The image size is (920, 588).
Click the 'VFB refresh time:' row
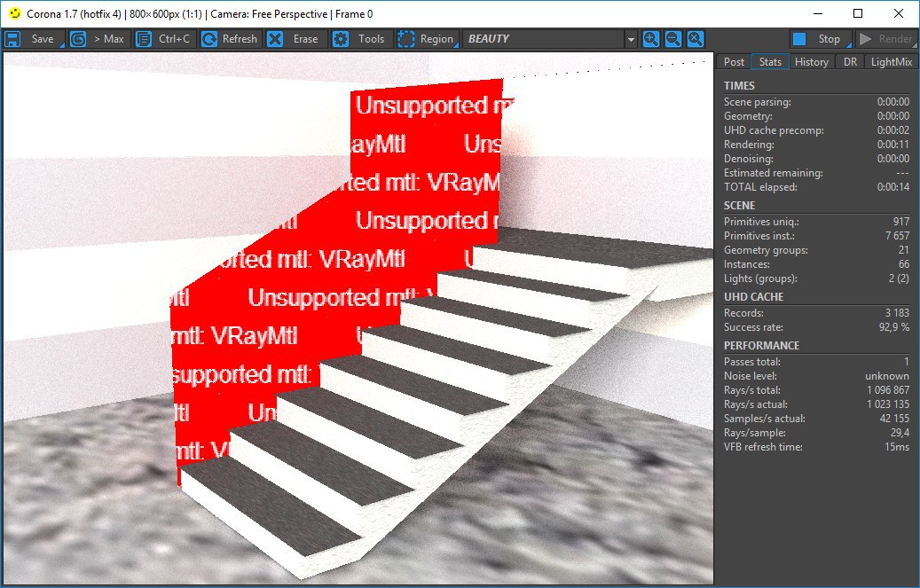816,447
